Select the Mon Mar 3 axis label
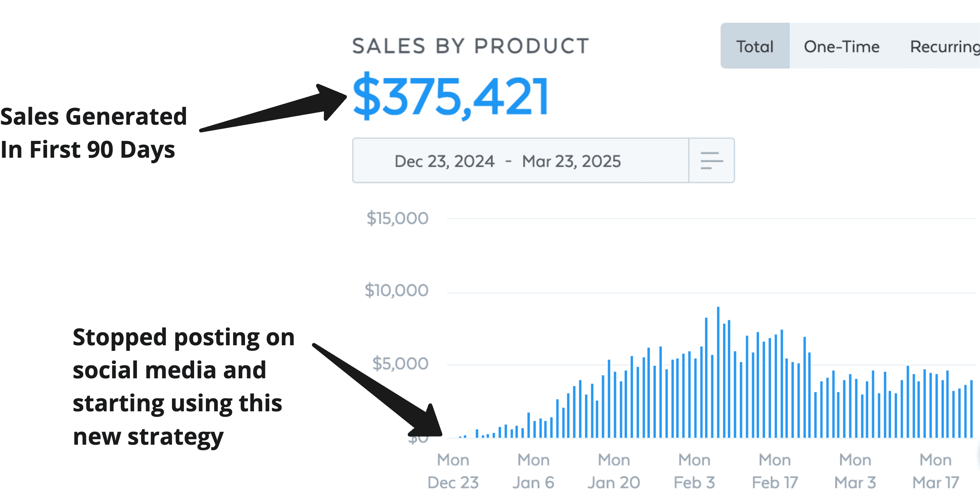The width and height of the screenshot is (980, 503). 855,471
